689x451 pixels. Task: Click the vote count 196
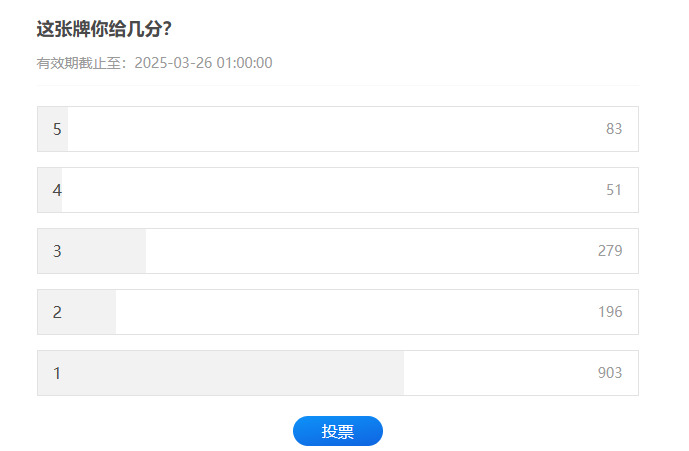pyautogui.click(x=610, y=312)
